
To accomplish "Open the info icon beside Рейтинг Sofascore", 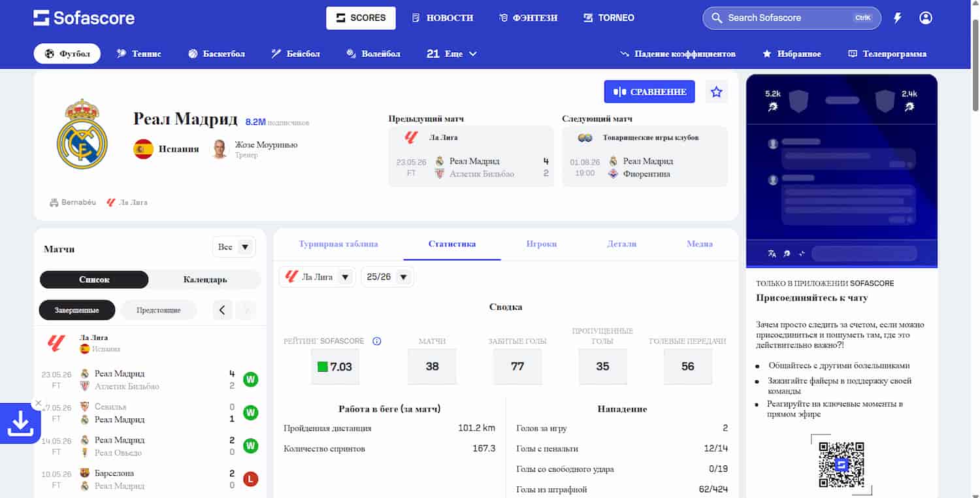I will click(x=376, y=341).
